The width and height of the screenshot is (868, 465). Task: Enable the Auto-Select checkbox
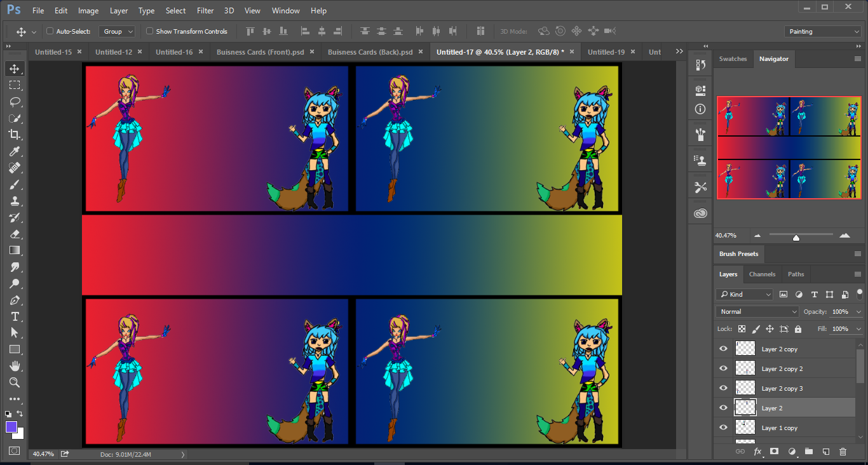coord(50,31)
